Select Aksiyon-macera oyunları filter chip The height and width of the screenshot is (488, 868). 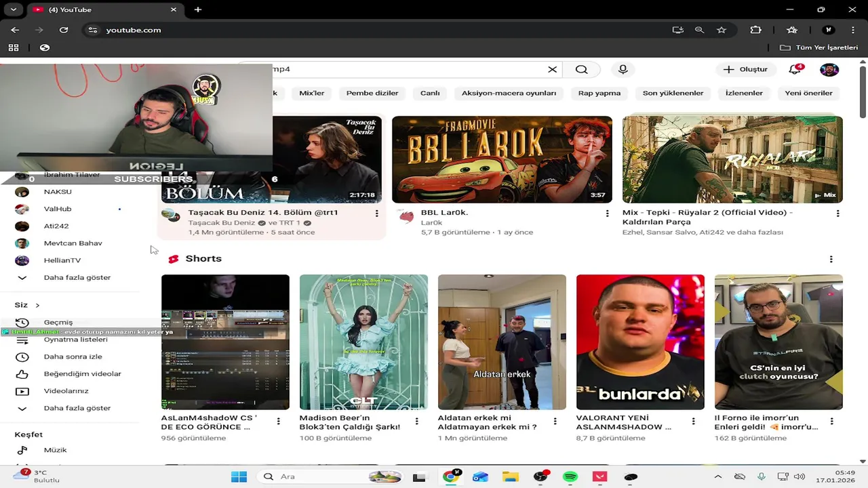tap(509, 93)
